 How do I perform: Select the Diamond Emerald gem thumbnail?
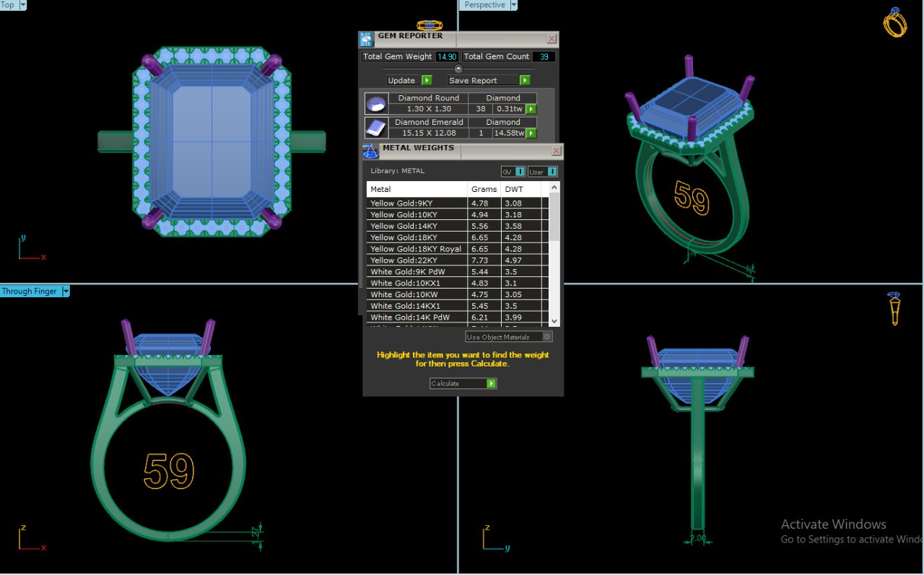coord(375,128)
